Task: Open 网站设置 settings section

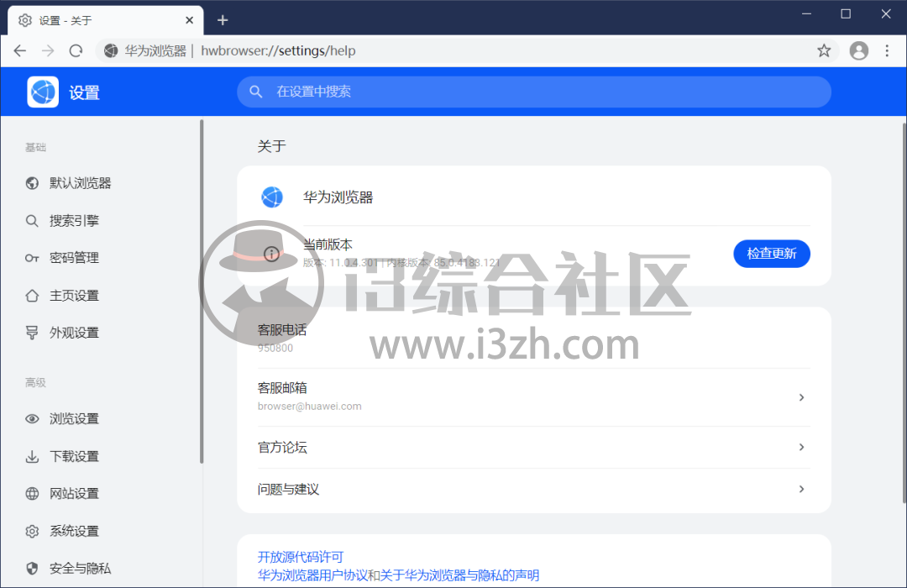Action: (74, 494)
